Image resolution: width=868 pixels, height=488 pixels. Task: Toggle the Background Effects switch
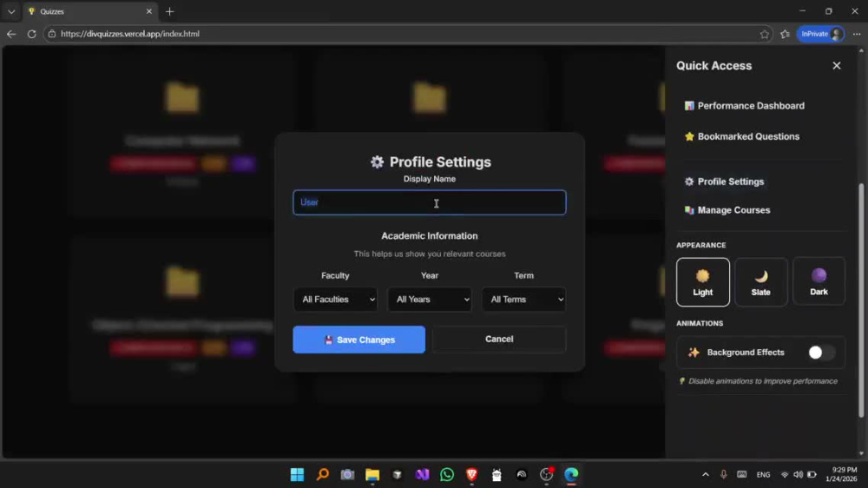821,353
